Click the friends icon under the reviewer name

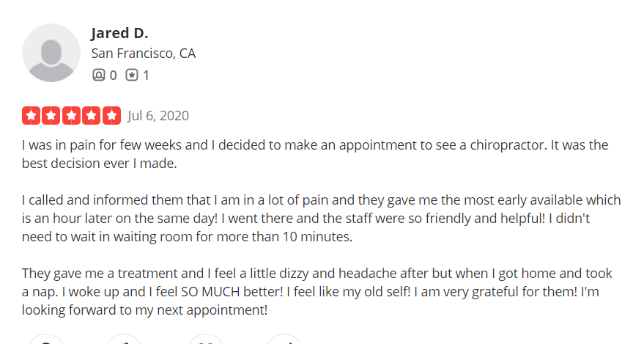click(x=99, y=75)
